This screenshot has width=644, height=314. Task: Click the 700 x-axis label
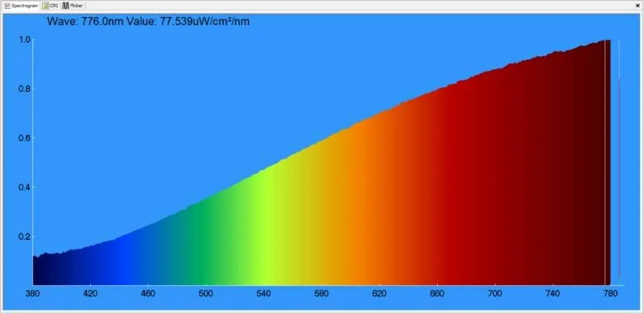495,293
